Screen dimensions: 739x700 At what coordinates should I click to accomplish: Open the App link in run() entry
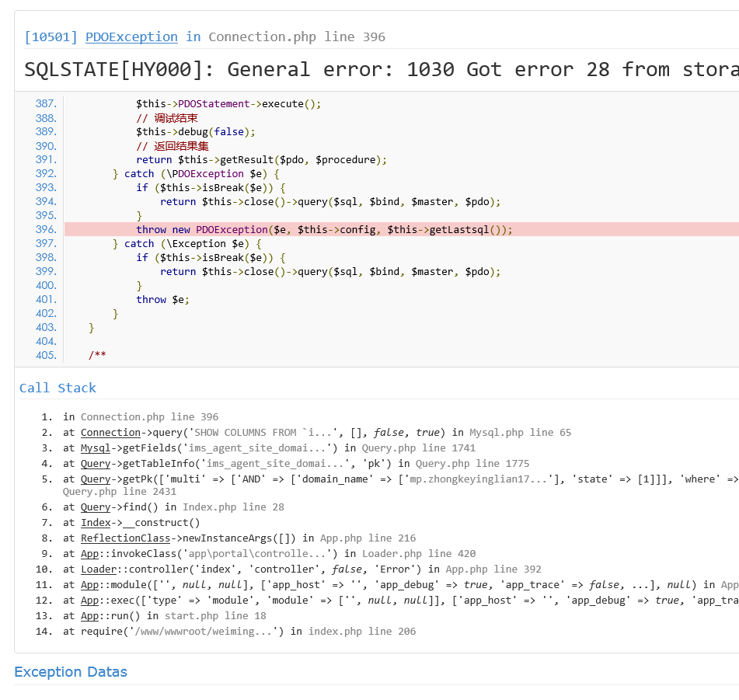[89, 615]
